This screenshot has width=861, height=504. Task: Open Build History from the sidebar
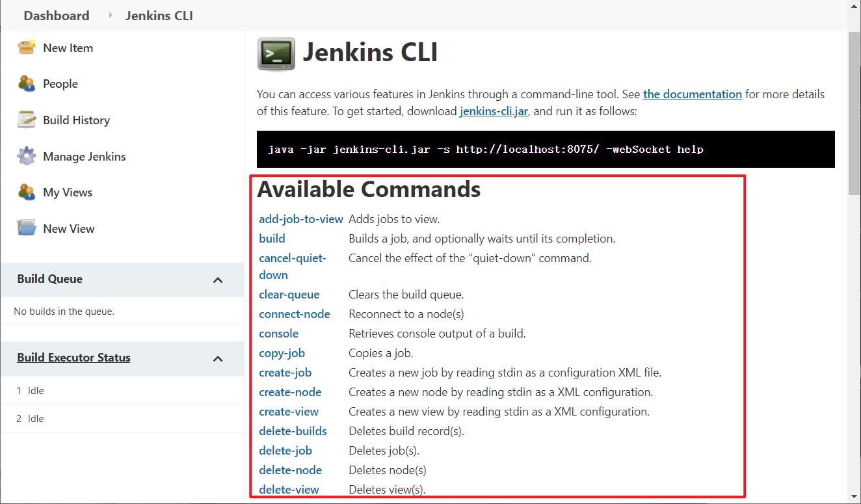(x=77, y=120)
